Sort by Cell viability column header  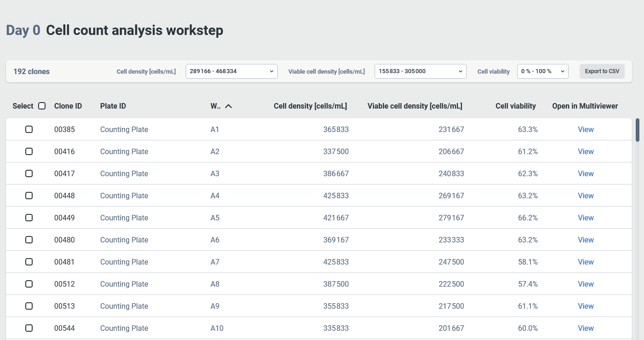point(516,106)
